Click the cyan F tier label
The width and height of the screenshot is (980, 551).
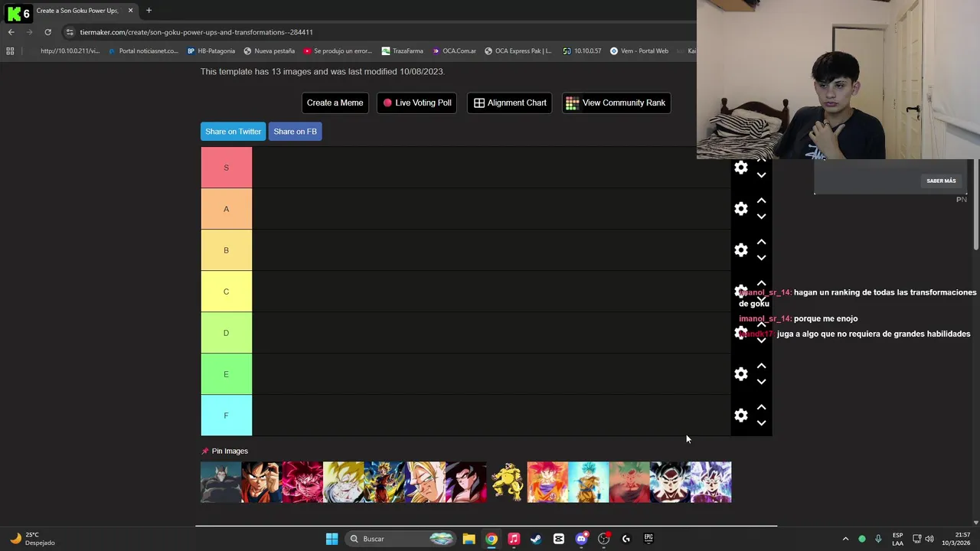click(226, 416)
